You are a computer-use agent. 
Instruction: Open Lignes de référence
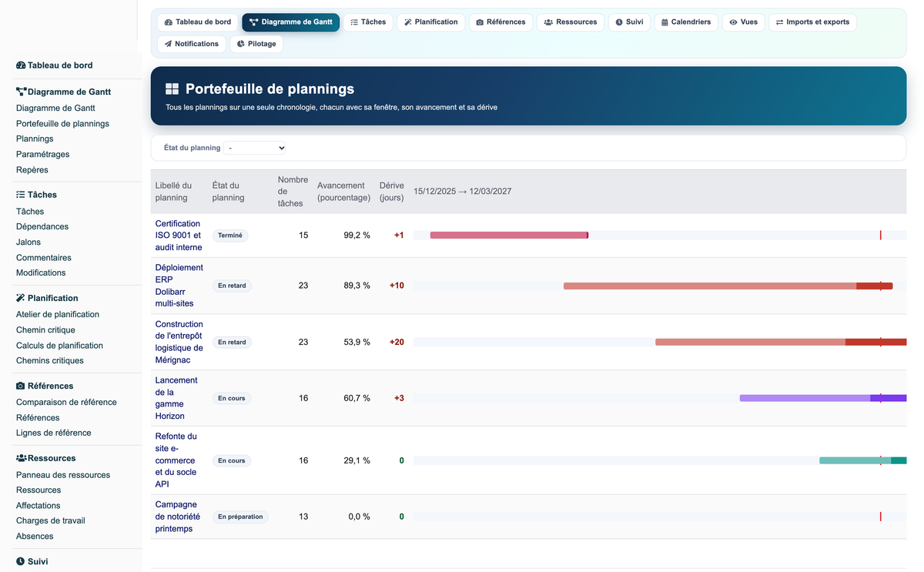(54, 433)
